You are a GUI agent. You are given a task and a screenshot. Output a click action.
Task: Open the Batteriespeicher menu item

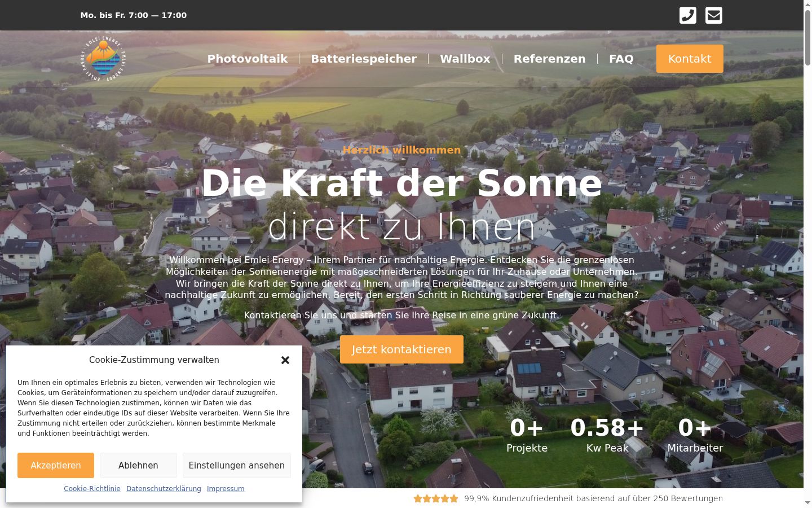tap(364, 59)
